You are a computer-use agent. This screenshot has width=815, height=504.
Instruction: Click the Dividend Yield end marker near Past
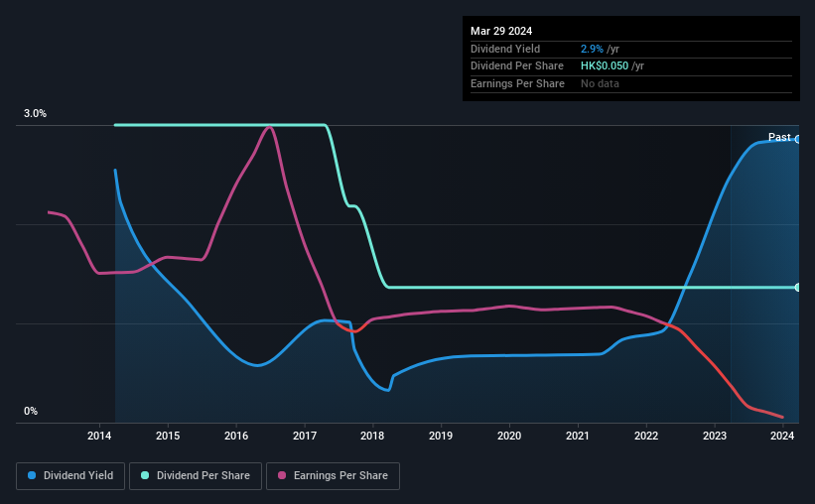point(798,139)
